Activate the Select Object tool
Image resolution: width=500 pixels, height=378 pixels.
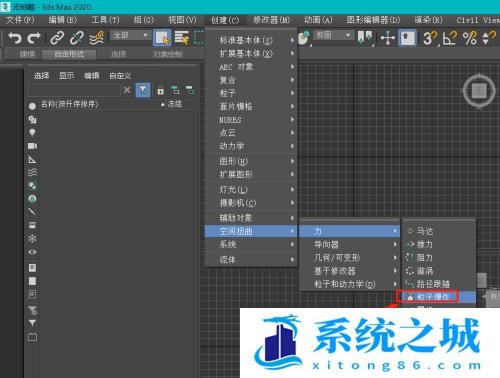point(162,38)
